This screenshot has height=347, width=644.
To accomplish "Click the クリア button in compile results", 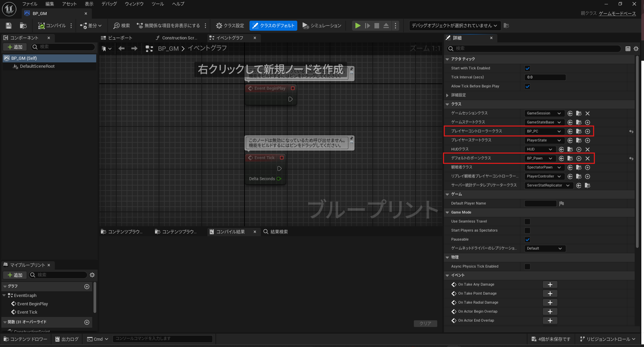I will click(x=425, y=323).
